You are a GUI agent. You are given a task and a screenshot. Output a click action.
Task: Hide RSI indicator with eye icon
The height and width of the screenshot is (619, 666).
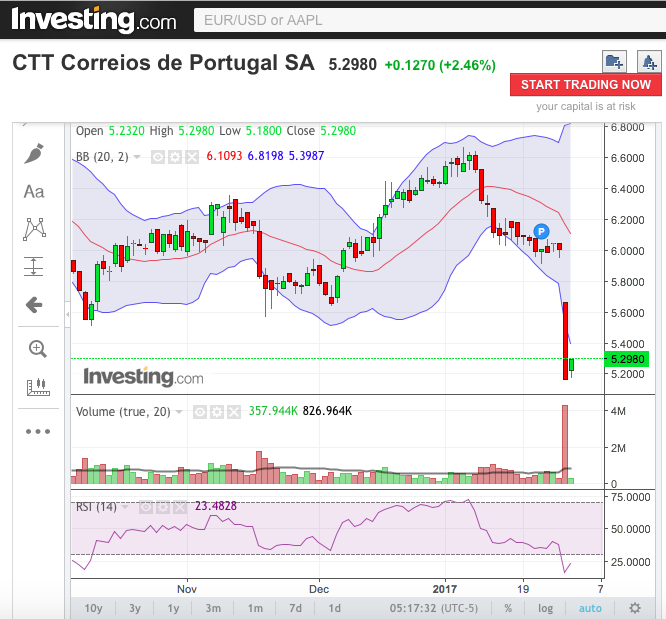[x=146, y=507]
